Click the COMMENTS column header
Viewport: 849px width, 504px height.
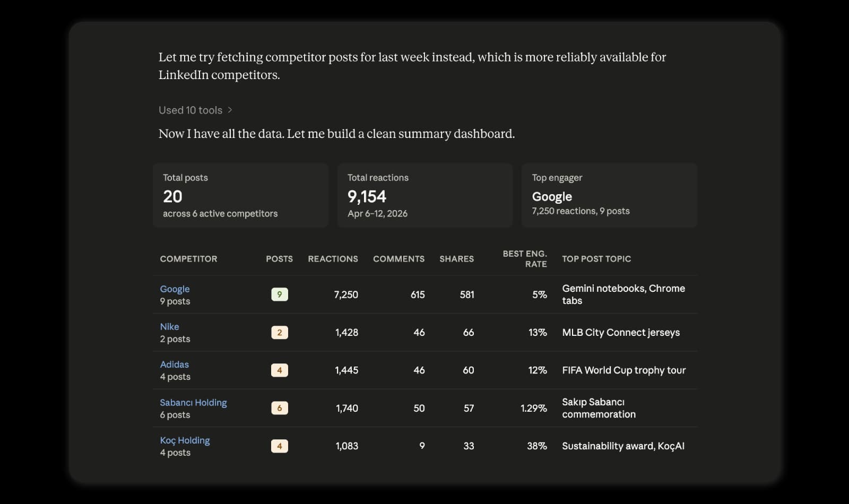coord(398,259)
